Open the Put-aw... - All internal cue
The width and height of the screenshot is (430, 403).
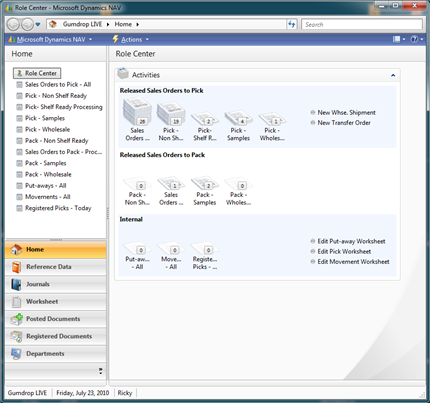[x=137, y=256]
